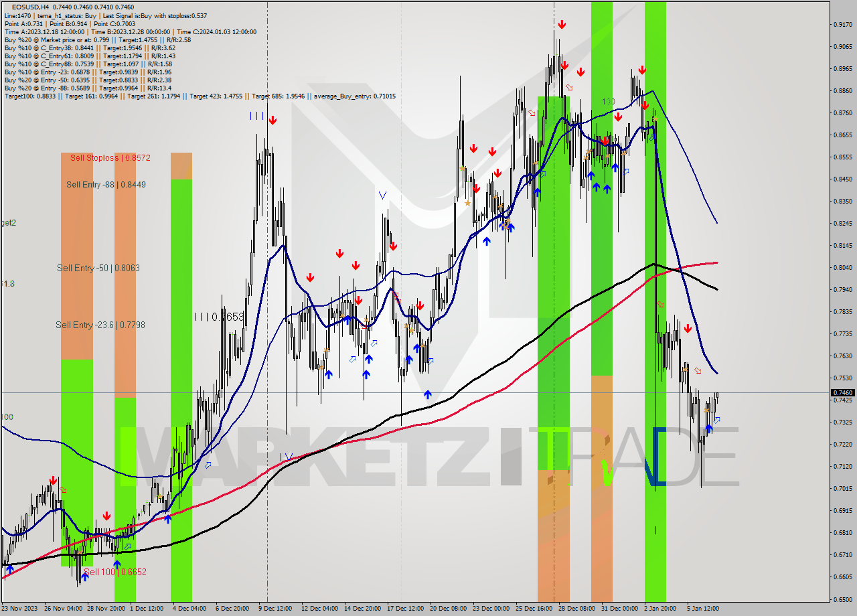
Task: Select the '1 Dec 12:00' time axis label
Action: click(147, 609)
